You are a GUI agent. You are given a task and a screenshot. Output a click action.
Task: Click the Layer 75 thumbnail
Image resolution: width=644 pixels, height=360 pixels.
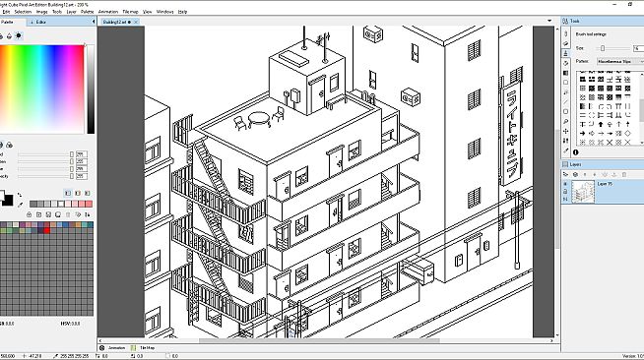[x=583, y=192]
